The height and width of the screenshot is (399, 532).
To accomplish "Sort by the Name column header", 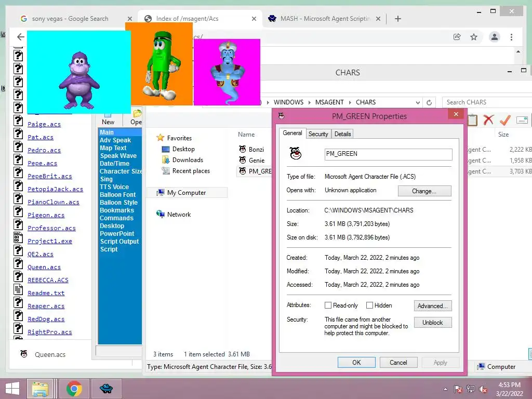I will (246, 135).
